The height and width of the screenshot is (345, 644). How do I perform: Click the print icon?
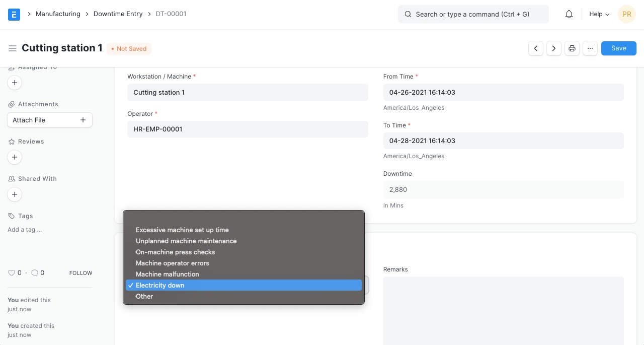572,48
